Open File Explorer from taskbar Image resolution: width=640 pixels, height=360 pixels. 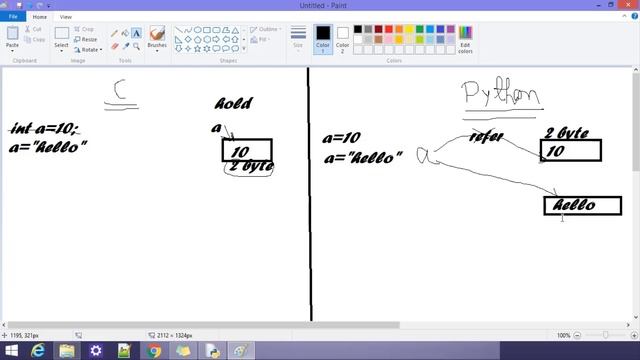tap(67, 351)
